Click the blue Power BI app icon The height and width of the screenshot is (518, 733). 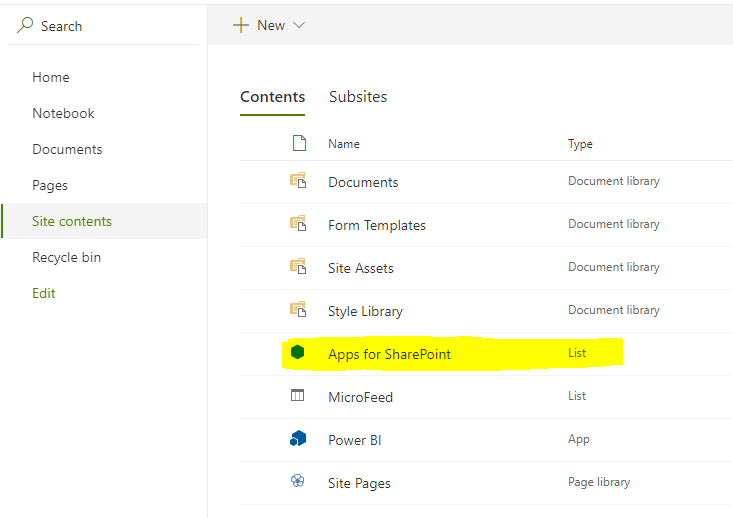297,439
